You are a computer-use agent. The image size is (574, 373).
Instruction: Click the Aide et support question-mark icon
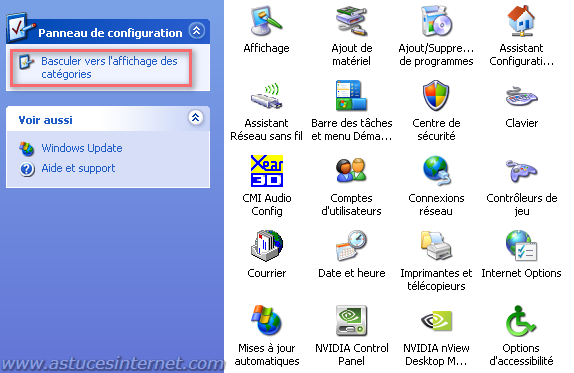click(27, 169)
